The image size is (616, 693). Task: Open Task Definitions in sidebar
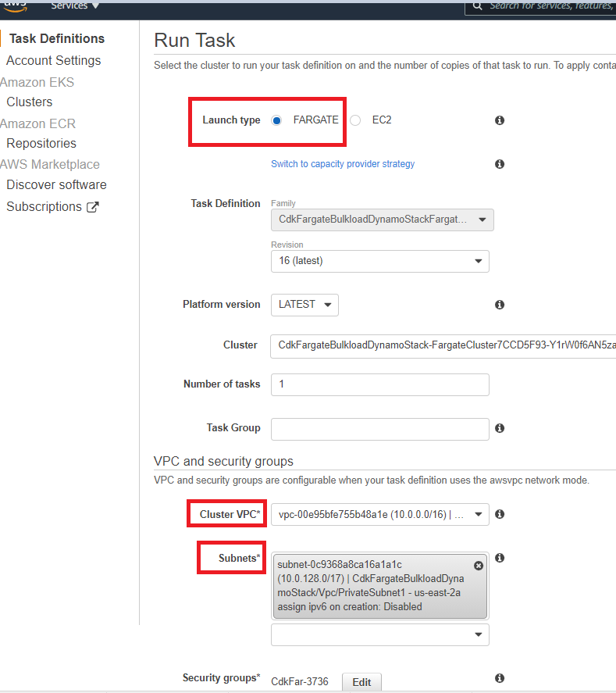57,38
